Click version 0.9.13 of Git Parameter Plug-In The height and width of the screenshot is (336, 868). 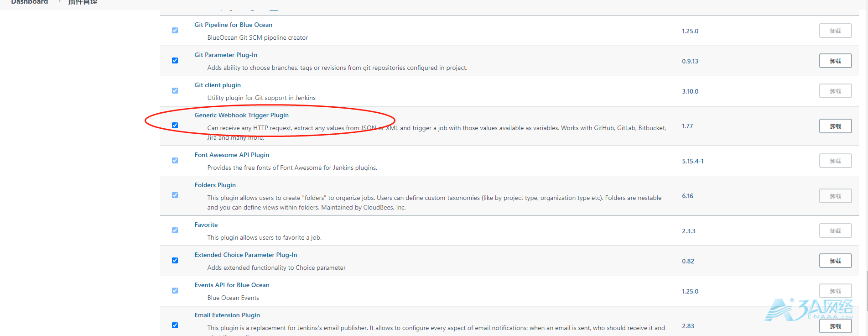(690, 61)
